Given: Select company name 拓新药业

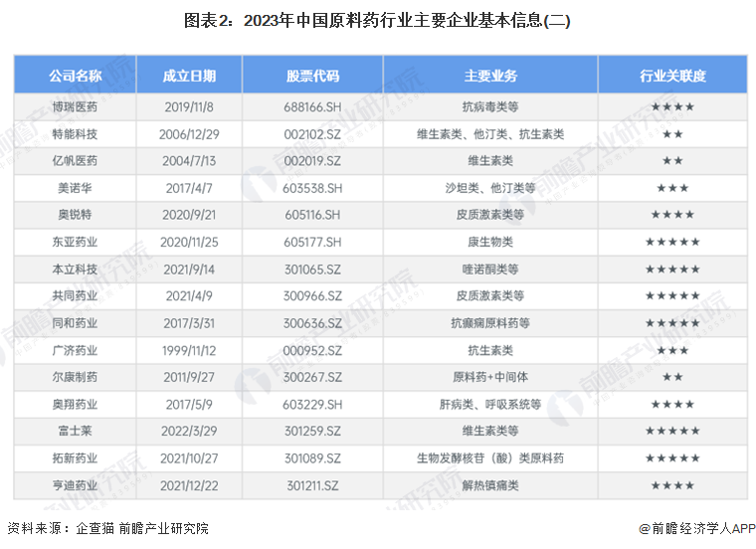Looking at the screenshot, I should tap(75, 457).
